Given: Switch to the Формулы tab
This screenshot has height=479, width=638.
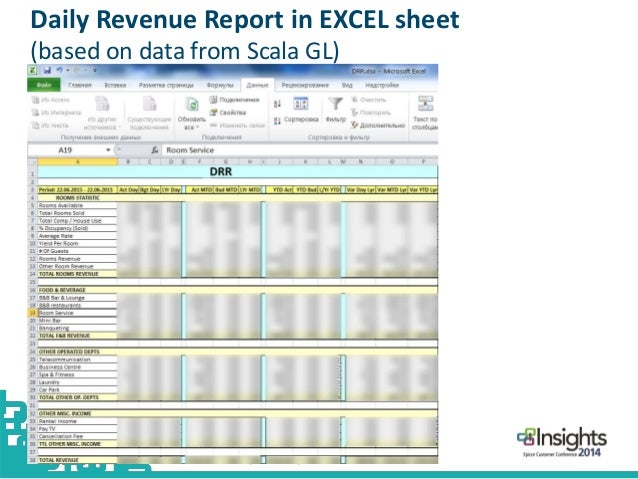Looking at the screenshot, I should pyautogui.click(x=220, y=85).
